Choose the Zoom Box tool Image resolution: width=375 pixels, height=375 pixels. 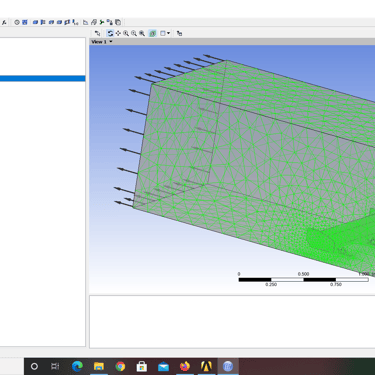click(142, 33)
